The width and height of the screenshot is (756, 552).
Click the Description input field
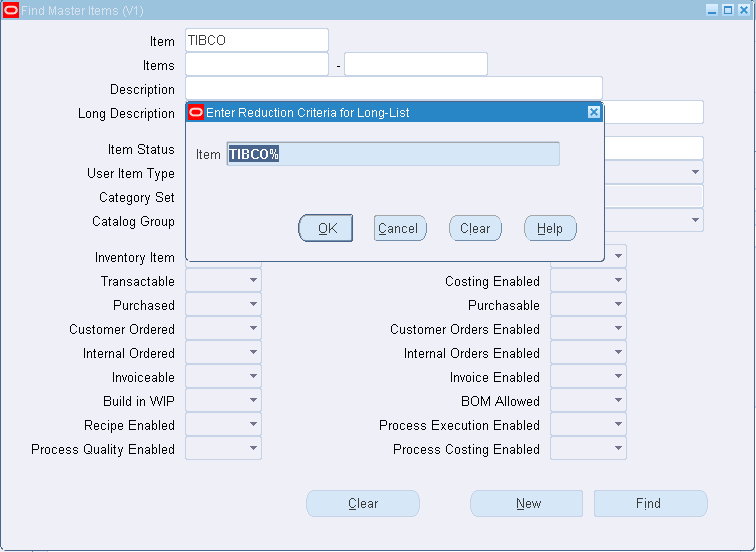pyautogui.click(x=394, y=88)
